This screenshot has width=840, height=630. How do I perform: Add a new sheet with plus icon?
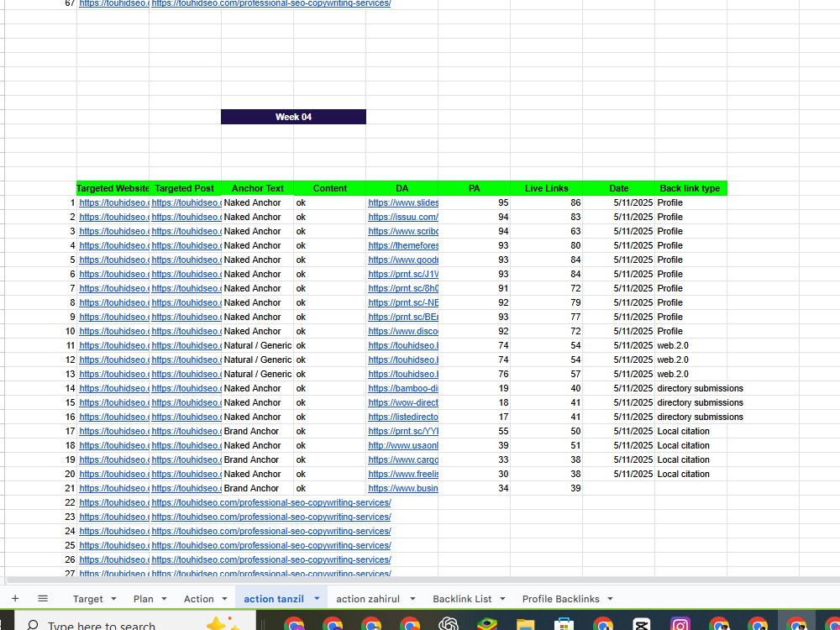pyautogui.click(x=15, y=598)
